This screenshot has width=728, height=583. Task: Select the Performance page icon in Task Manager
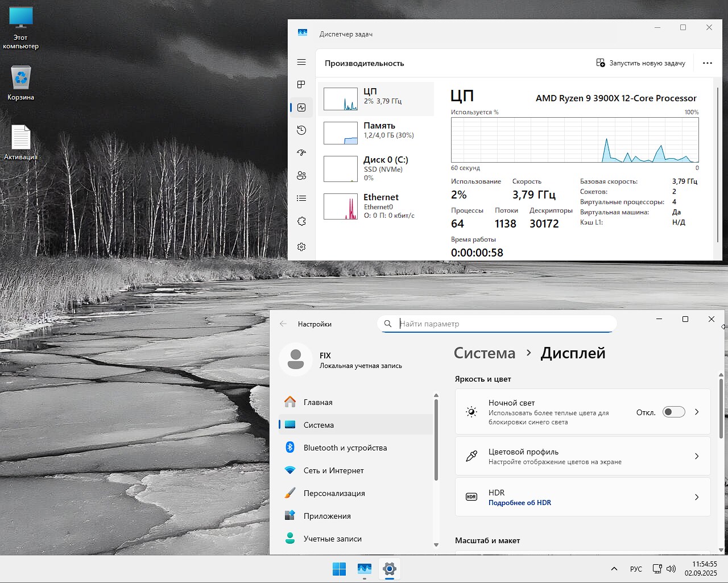(x=301, y=107)
